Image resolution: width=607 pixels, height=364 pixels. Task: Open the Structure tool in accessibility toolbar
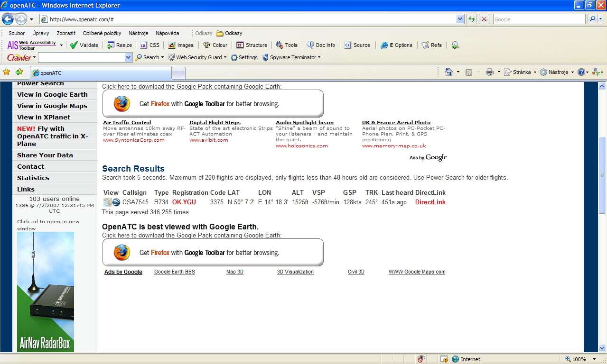pos(252,45)
